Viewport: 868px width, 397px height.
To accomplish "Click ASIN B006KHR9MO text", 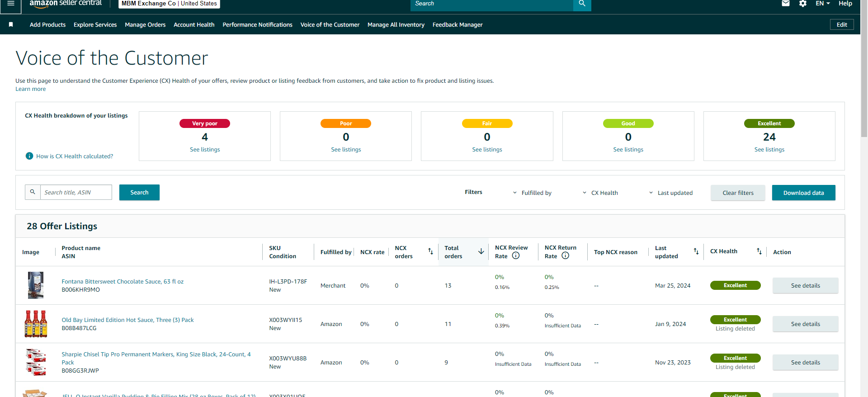I will tap(80, 290).
